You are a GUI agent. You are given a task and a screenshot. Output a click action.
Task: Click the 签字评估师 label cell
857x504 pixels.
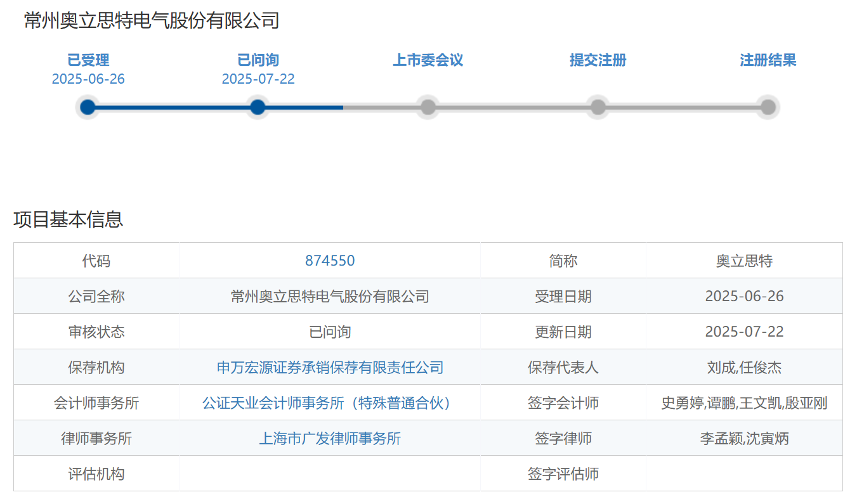(x=563, y=474)
